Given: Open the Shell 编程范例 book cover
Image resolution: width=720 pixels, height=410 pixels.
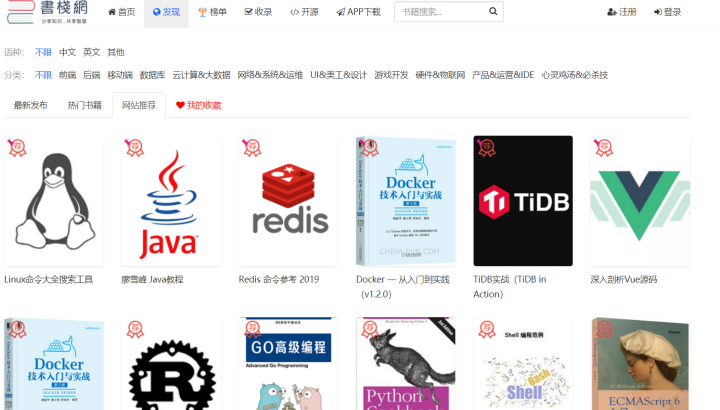Looking at the screenshot, I should pyautogui.click(x=523, y=364).
